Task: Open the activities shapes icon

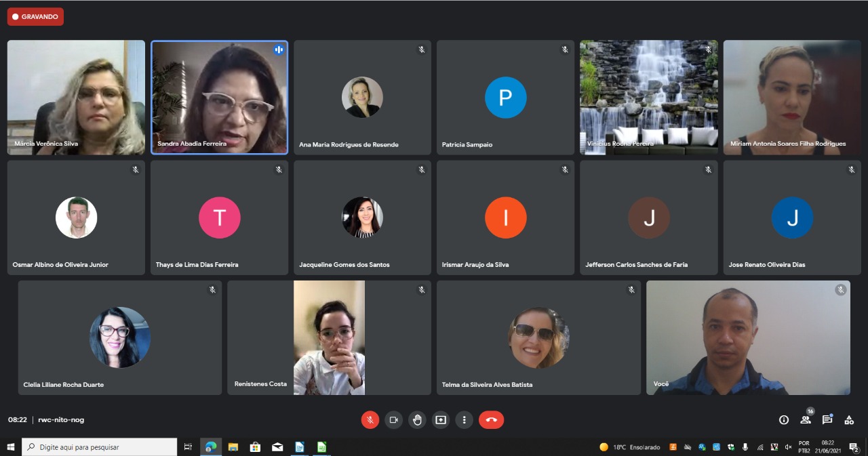Action: [x=849, y=420]
